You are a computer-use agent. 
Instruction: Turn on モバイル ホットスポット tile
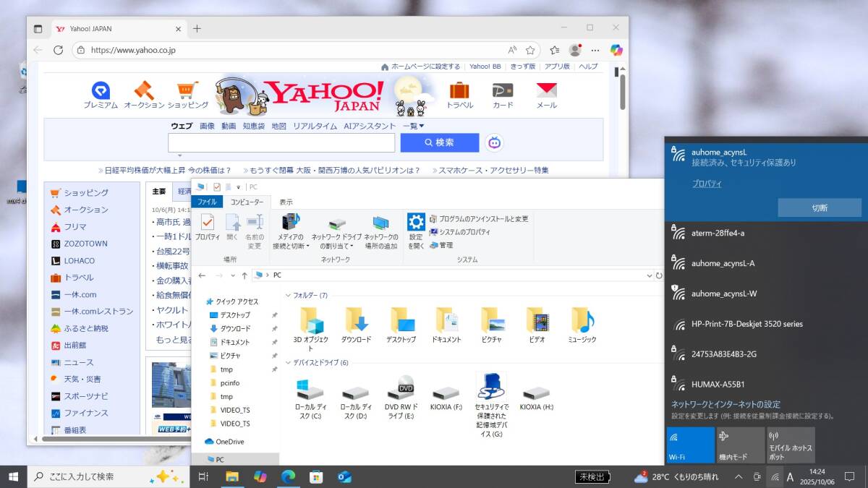pyautogui.click(x=791, y=445)
